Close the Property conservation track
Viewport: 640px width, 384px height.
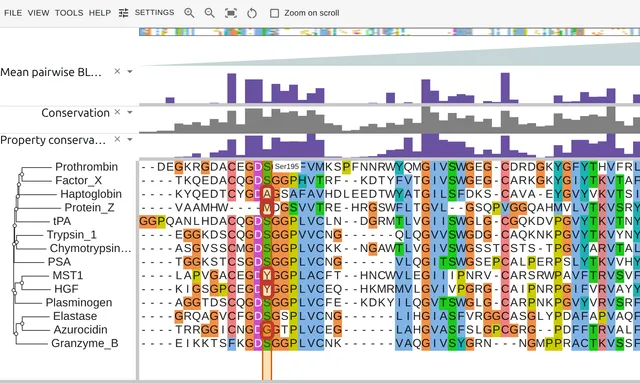click(x=117, y=139)
